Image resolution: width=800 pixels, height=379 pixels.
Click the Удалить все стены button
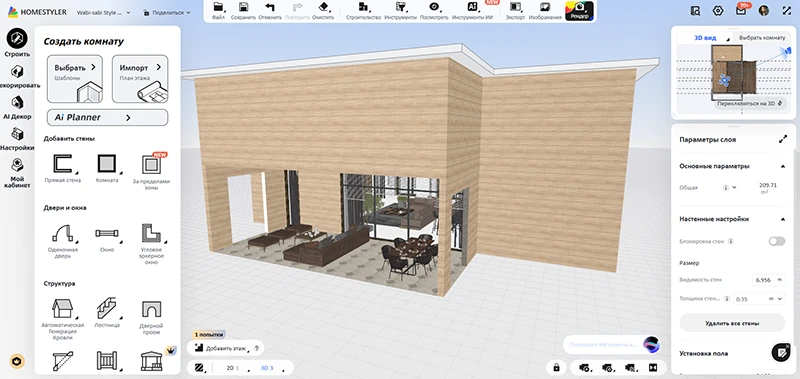click(732, 323)
